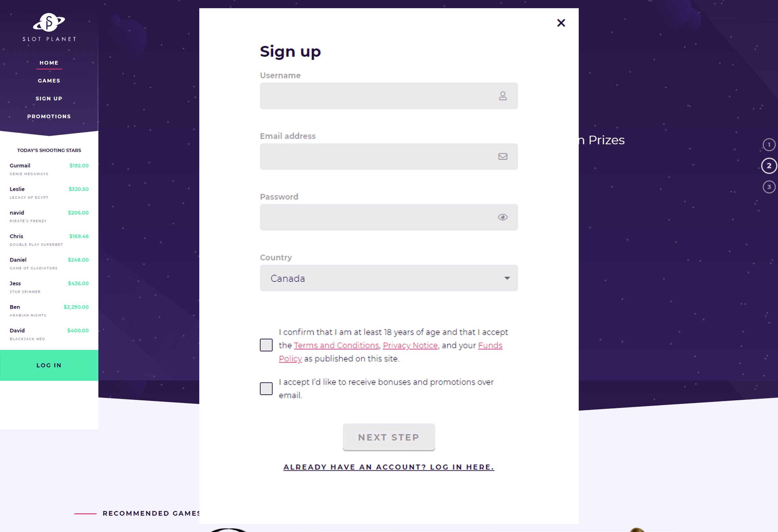778x532 pixels.
Task: Open the Terms and Conditions link
Action: [336, 345]
